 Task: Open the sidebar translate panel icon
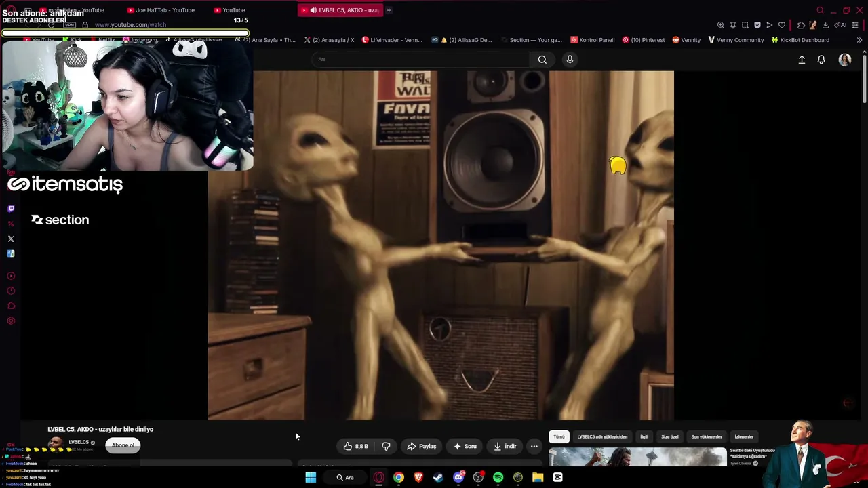[11, 253]
